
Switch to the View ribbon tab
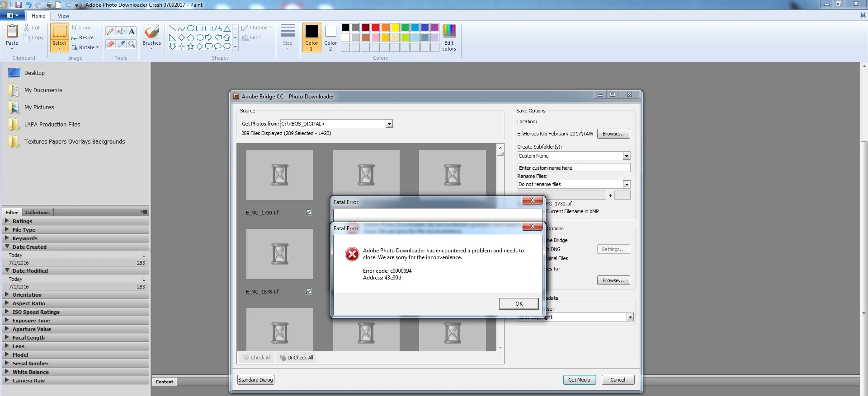pos(63,16)
